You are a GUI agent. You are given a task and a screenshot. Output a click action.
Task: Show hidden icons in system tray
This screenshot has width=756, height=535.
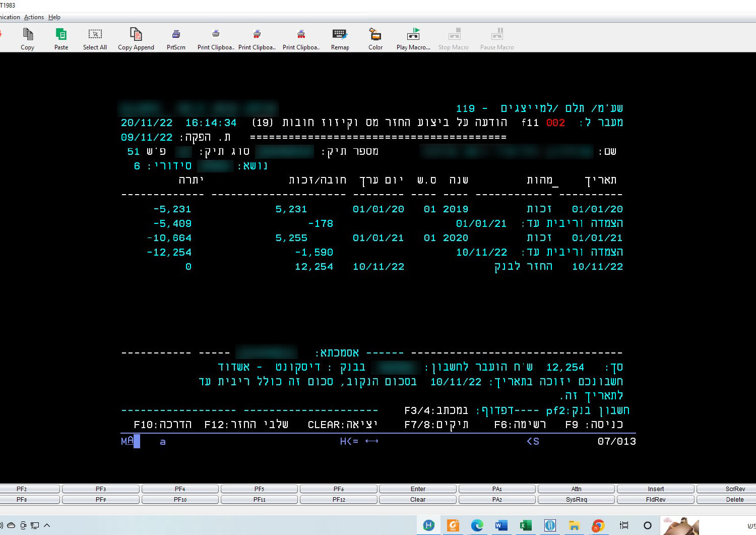[x=47, y=525]
